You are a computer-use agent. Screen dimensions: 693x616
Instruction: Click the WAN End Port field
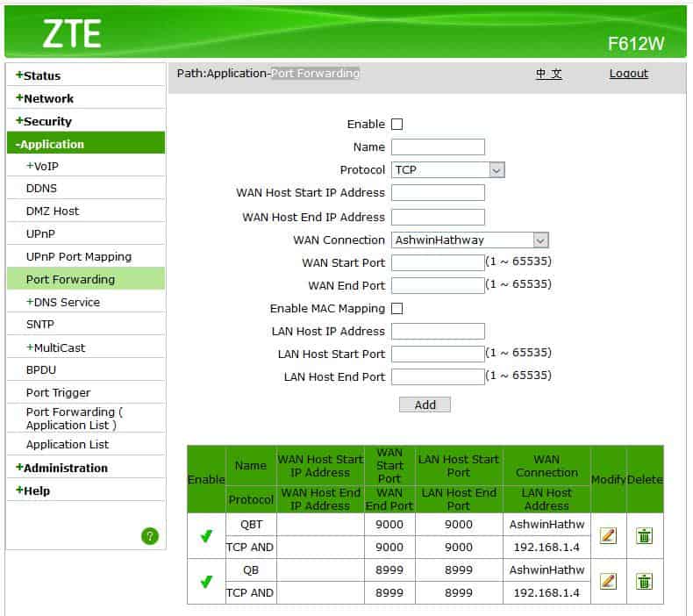pyautogui.click(x=438, y=286)
